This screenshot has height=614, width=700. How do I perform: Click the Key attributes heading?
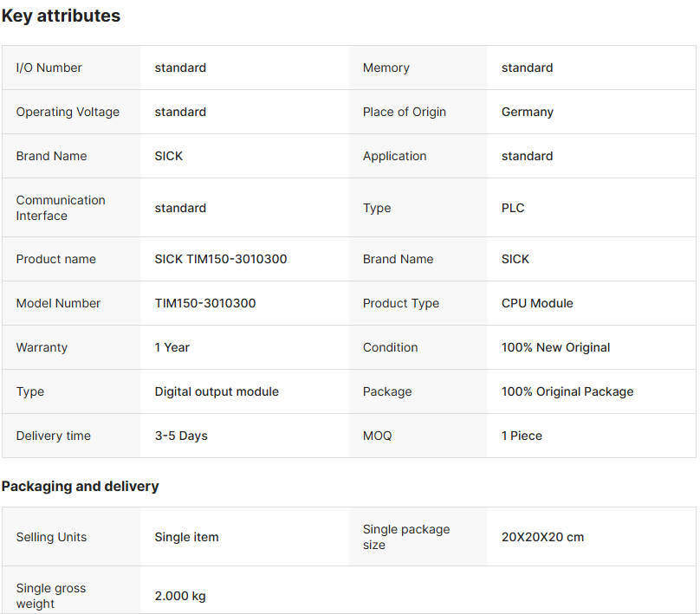[61, 16]
